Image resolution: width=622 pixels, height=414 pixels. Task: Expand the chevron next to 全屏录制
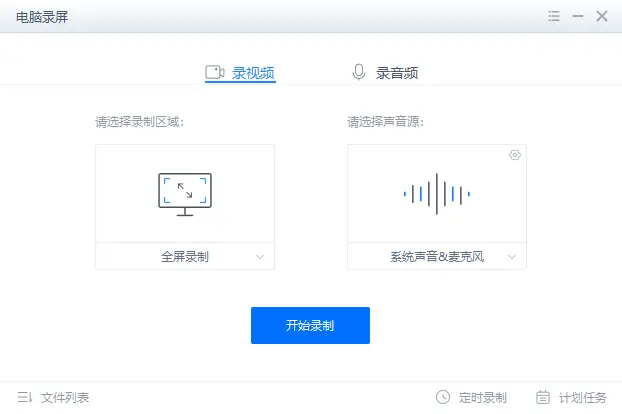point(260,257)
